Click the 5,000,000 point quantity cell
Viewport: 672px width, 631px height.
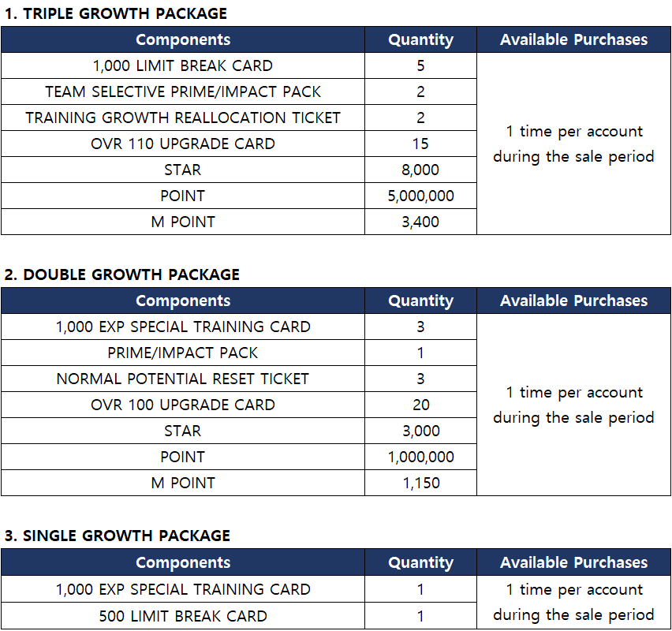(420, 196)
